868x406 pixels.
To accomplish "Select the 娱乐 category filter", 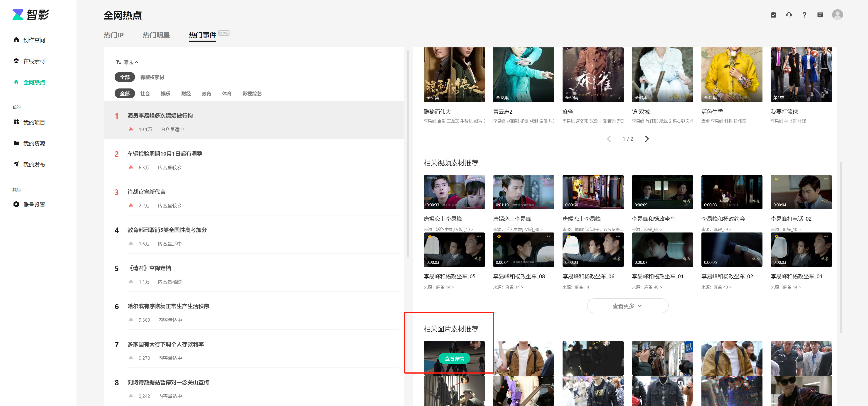I will 165,94.
